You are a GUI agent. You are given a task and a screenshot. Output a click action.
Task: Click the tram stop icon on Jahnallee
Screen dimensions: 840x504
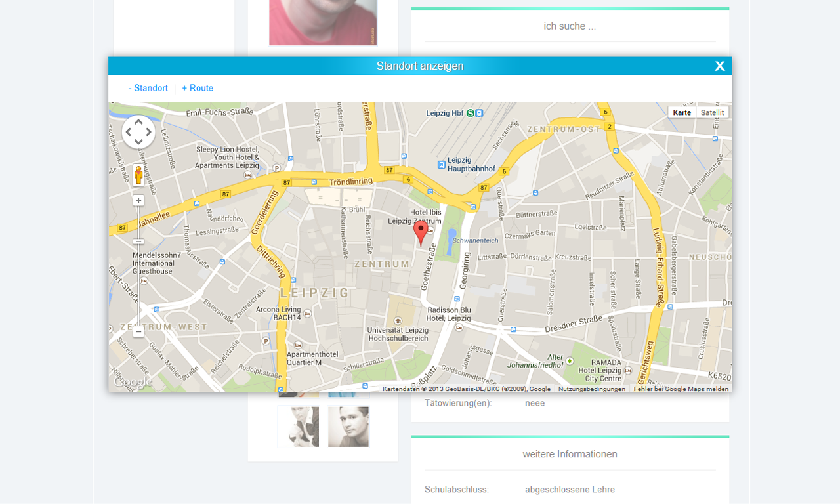196,203
